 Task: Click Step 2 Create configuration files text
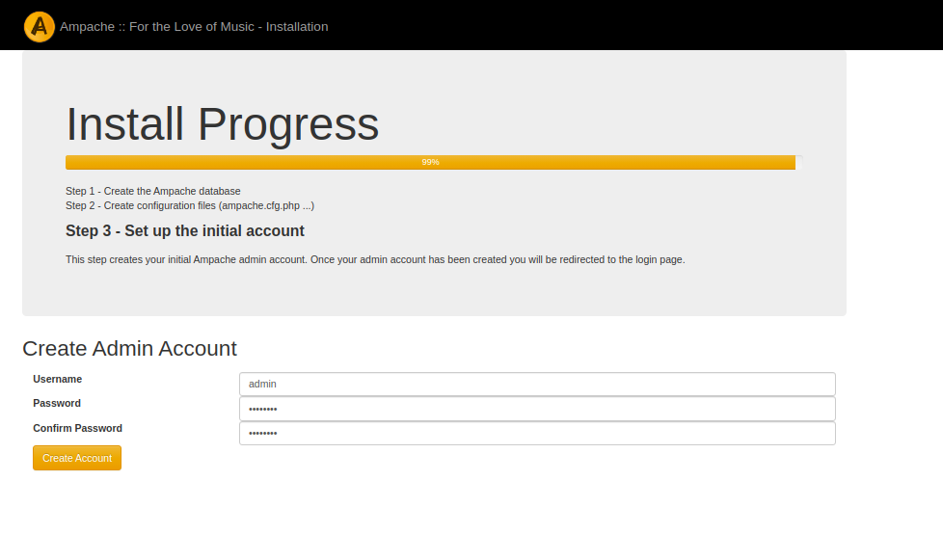190,205
